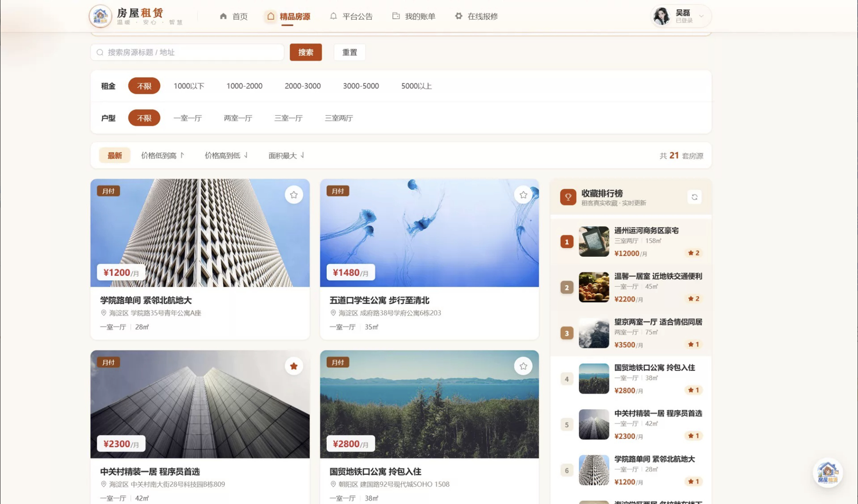The height and width of the screenshot is (504, 858).
Task: Select rent filter 1000以下
Action: 189,86
